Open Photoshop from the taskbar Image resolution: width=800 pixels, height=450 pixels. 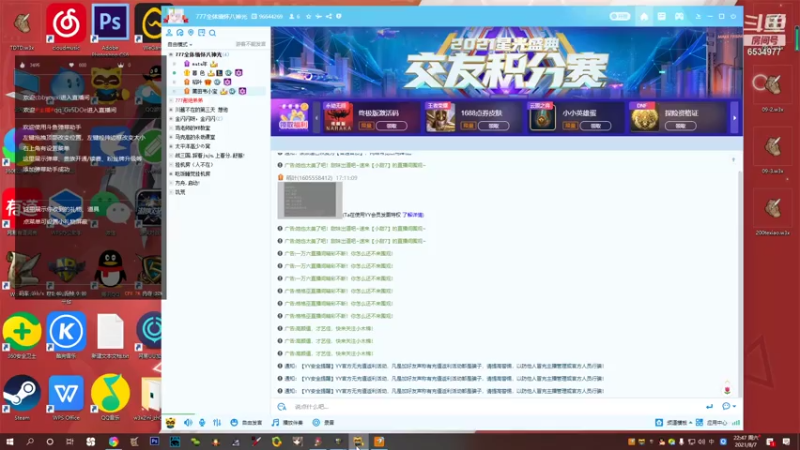(154, 441)
